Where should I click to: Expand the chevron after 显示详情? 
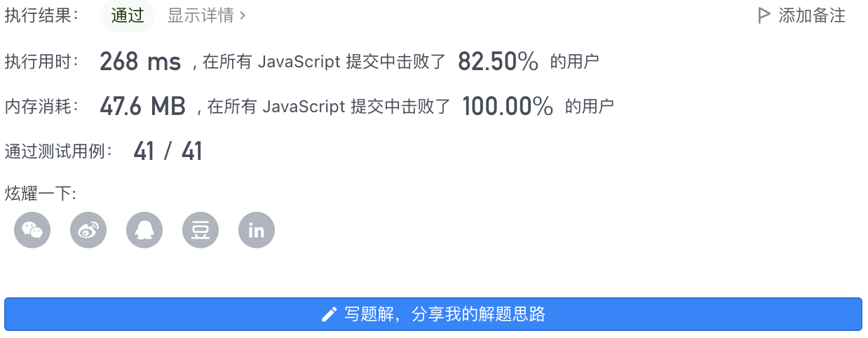(243, 15)
